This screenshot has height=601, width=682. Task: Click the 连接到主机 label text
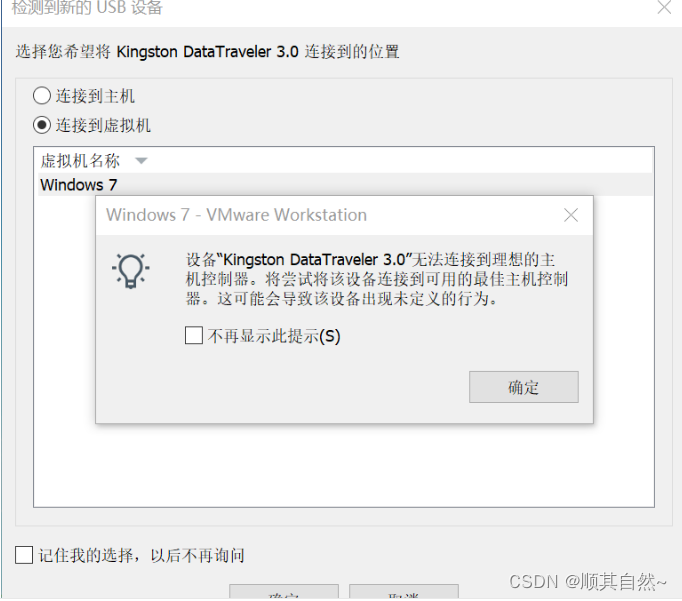click(95, 96)
